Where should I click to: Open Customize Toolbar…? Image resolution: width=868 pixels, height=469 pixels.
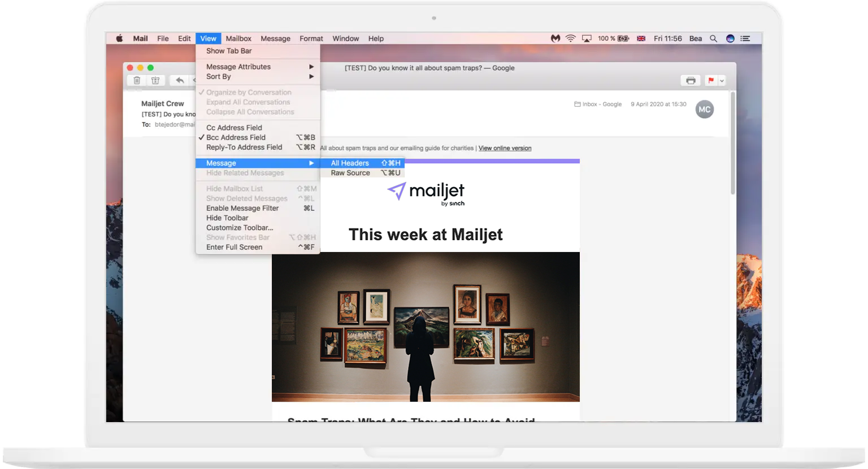pos(258,228)
